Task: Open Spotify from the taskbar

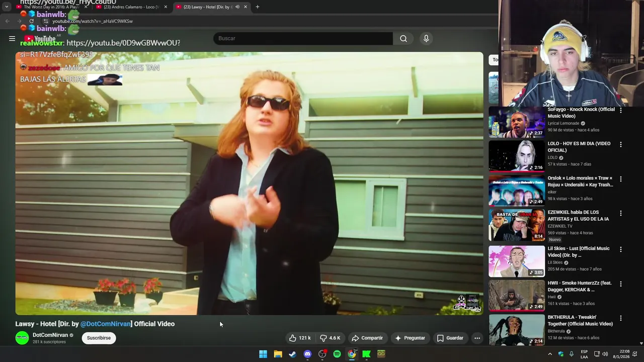Action: click(x=337, y=354)
